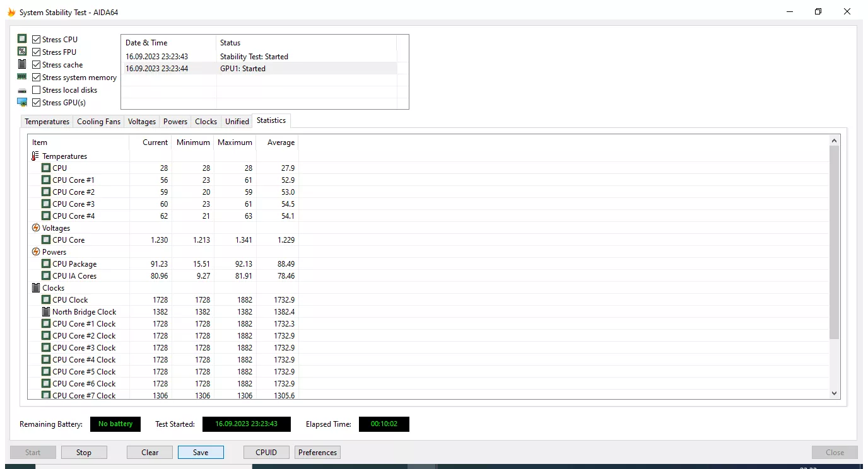
Task: Click the statistics list scroll up arrow
Action: 835,141
